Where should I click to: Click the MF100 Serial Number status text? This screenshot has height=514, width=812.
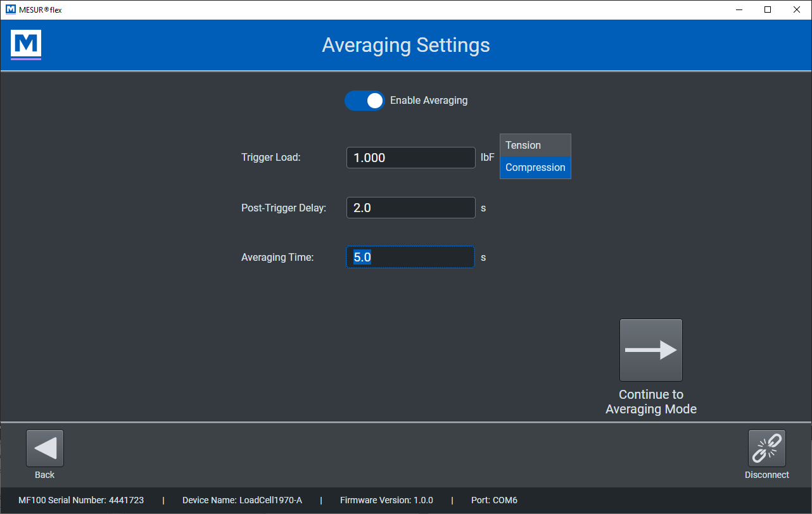pyautogui.click(x=81, y=500)
